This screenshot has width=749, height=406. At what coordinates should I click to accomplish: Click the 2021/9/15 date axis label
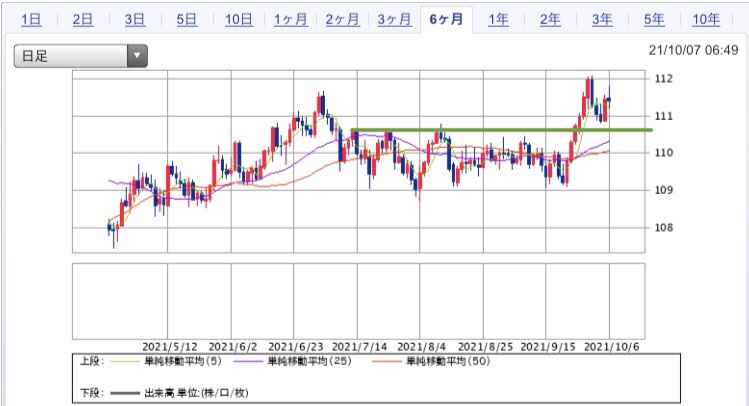click(548, 347)
